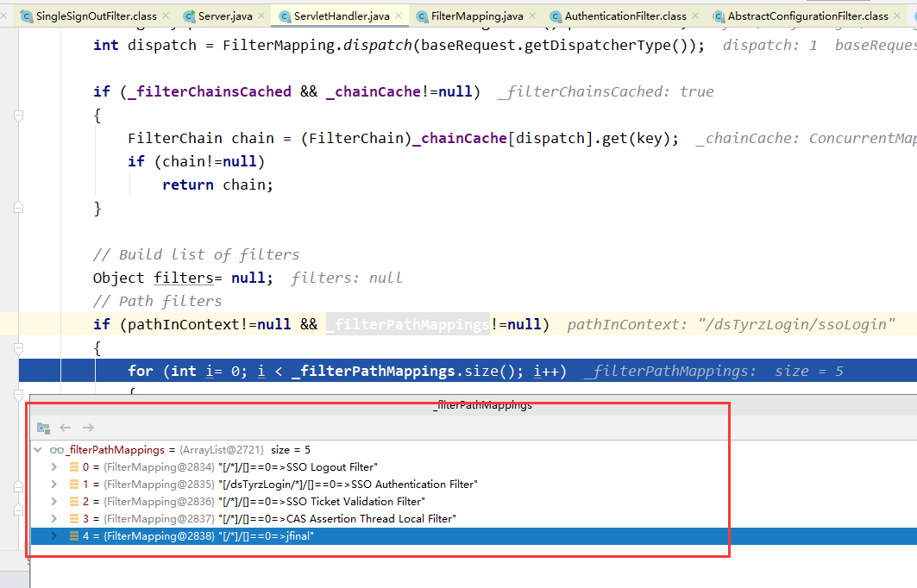Image resolution: width=917 pixels, height=588 pixels.
Task: Click the 'filters: null' inline debug value
Action: click(x=347, y=278)
